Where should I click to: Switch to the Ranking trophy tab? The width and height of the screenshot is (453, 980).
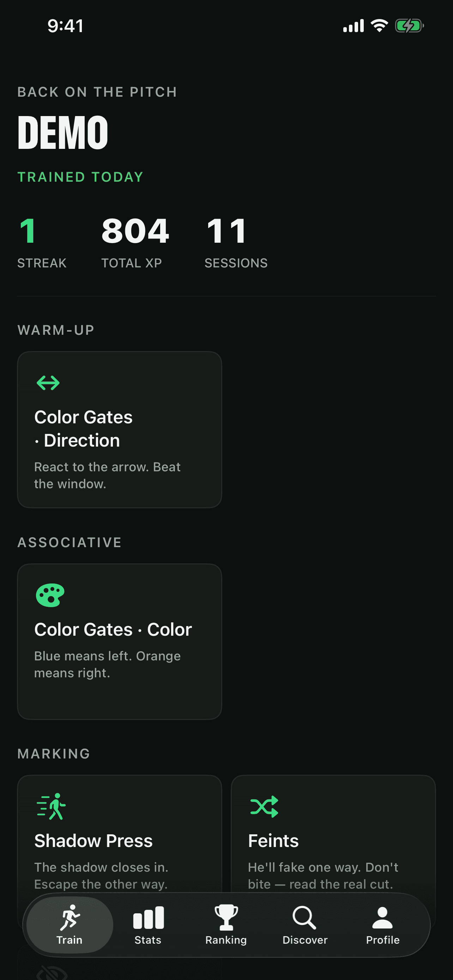[x=226, y=925]
